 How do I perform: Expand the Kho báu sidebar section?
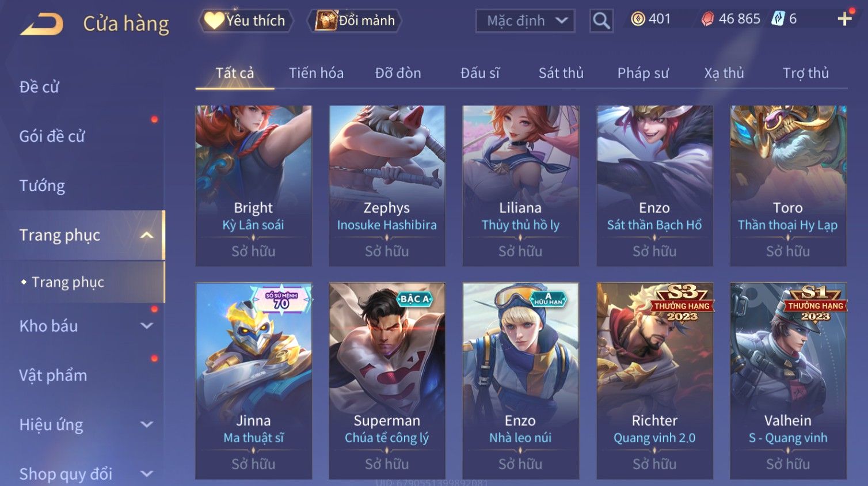[147, 326]
